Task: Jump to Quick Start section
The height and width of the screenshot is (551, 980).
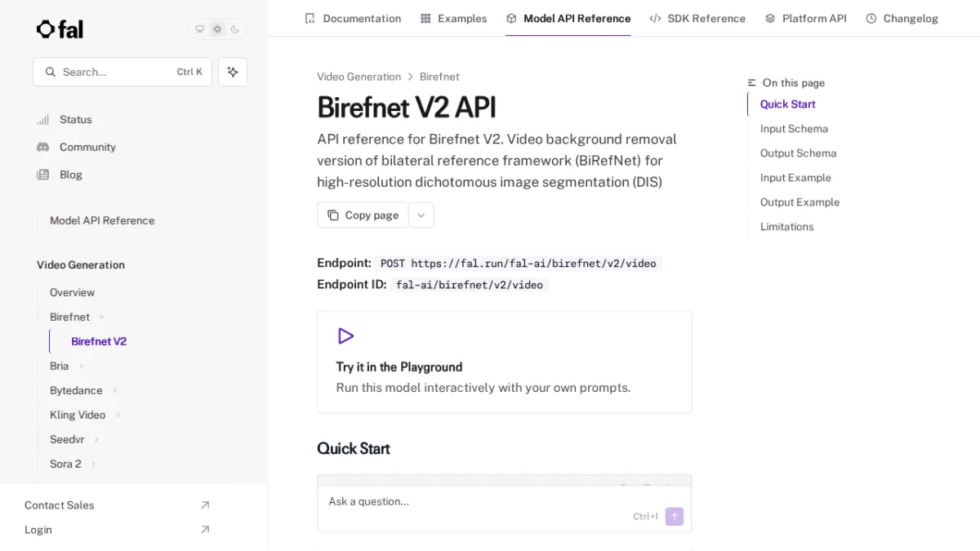Action: (788, 104)
